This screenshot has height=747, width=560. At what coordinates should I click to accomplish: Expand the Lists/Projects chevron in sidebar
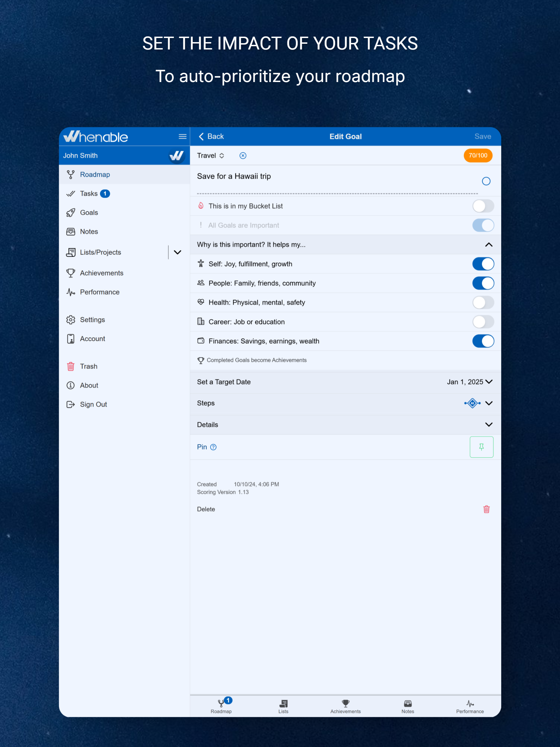[x=177, y=252]
